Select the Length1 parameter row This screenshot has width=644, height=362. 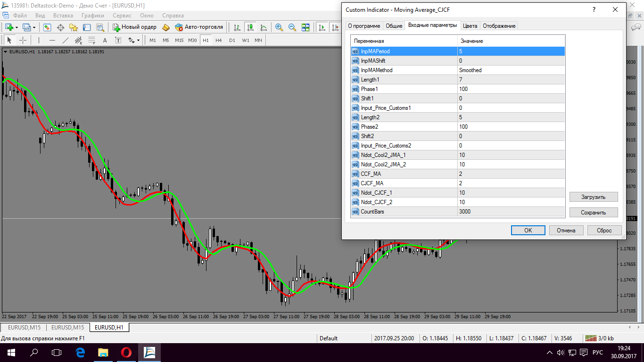pos(458,80)
